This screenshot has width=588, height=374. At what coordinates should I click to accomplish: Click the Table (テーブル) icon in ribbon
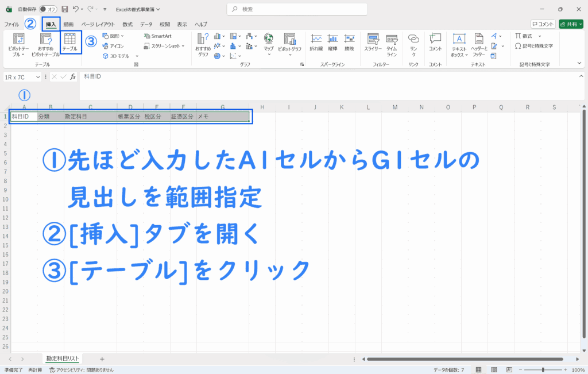click(70, 42)
